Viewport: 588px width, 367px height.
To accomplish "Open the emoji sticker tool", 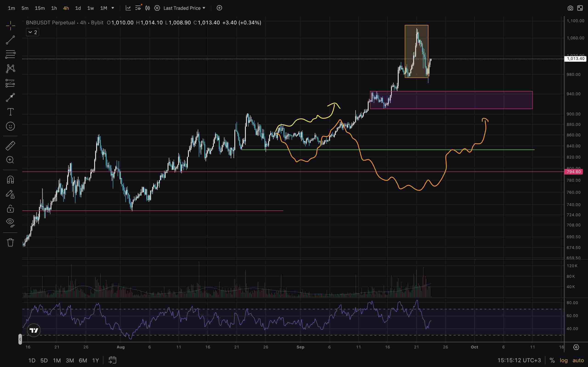I will click(10, 126).
